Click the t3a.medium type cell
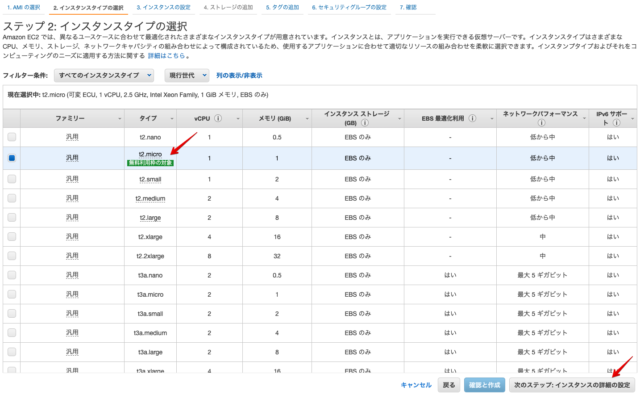This screenshot has width=640, height=395. click(150, 333)
